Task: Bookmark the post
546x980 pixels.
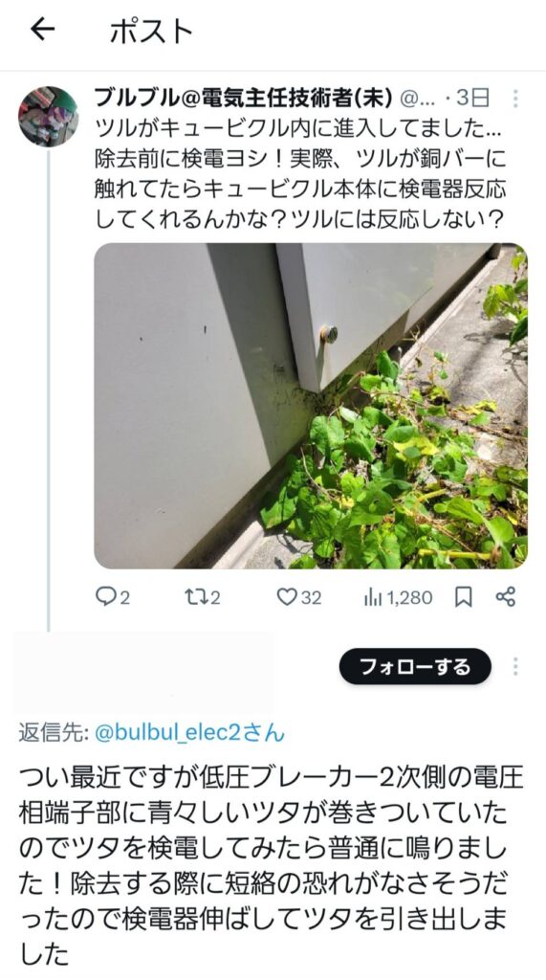Action: click(463, 597)
